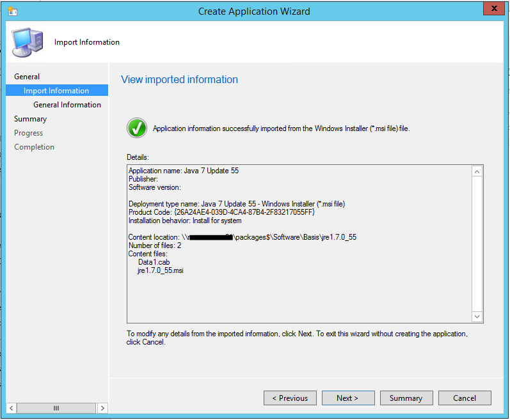Click the sidebar horizontal scrollbar thumb
The width and height of the screenshot is (510, 420).
point(56,408)
